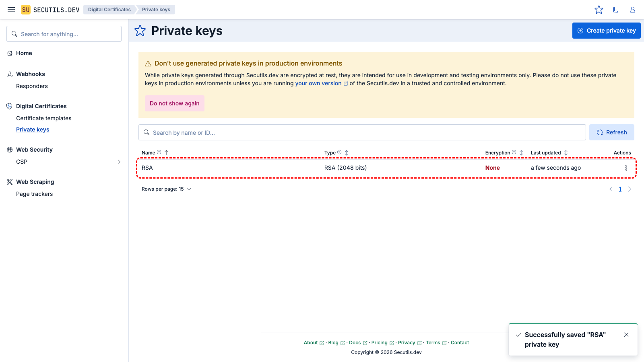
Task: Sort by Last updated column
Action: [x=566, y=153]
